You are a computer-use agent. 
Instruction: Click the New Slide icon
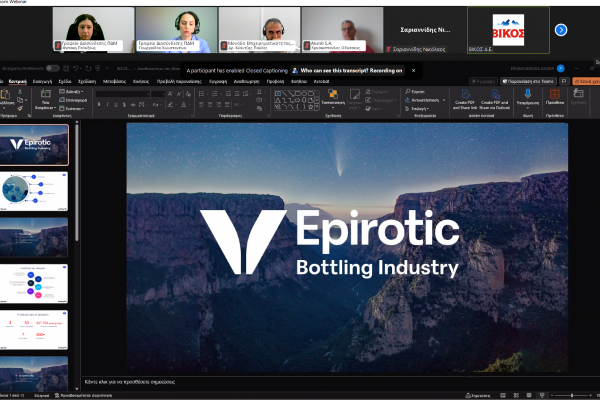46,93
